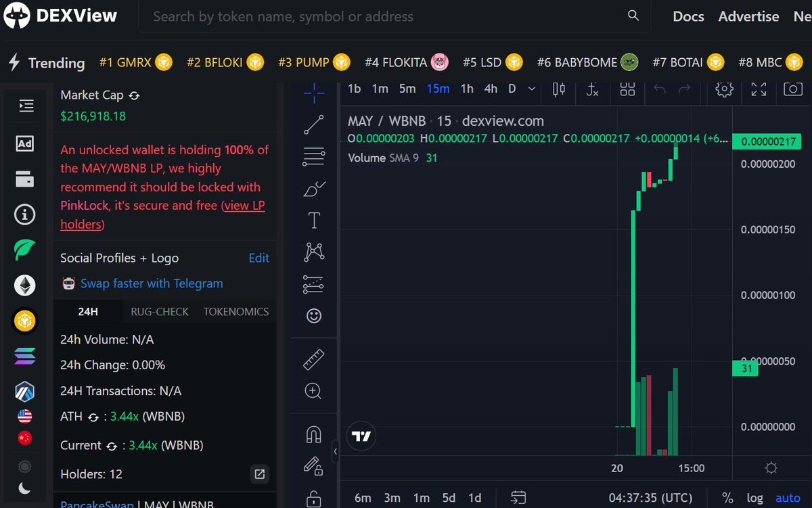Image resolution: width=812 pixels, height=508 pixels.
Task: Open the Ad sidebar icon
Action: click(25, 143)
